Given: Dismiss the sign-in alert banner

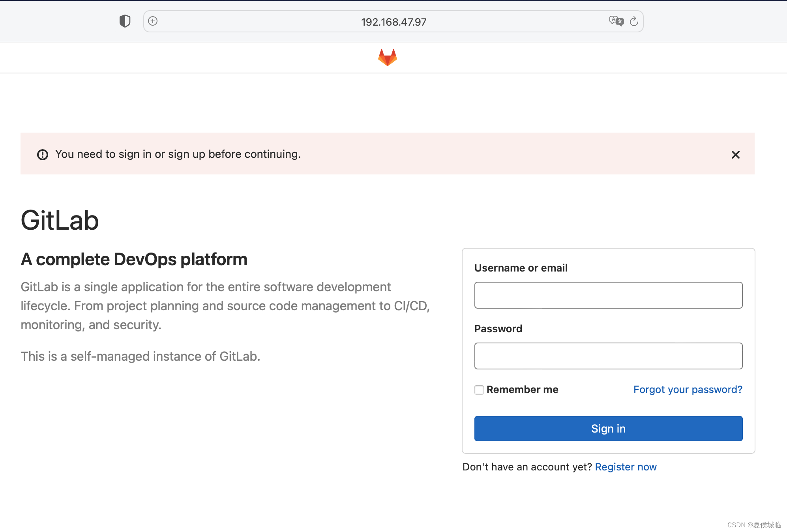Looking at the screenshot, I should pyautogui.click(x=735, y=154).
